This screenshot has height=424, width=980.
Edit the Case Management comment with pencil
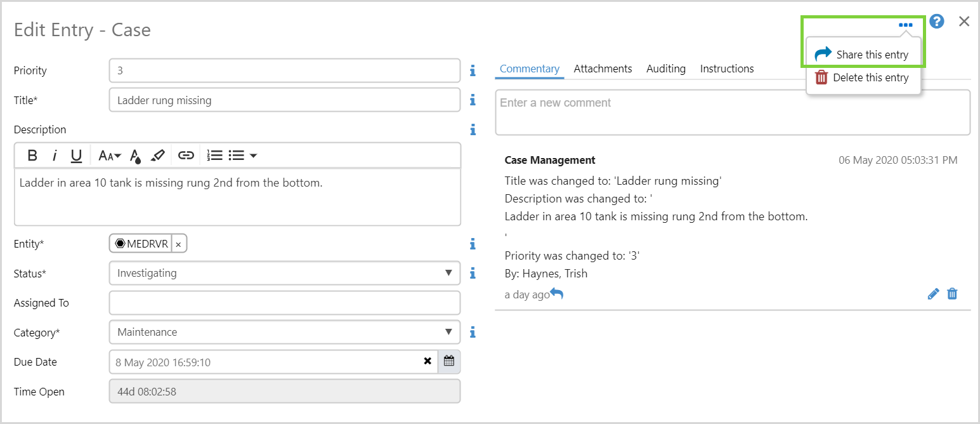pyautogui.click(x=933, y=294)
